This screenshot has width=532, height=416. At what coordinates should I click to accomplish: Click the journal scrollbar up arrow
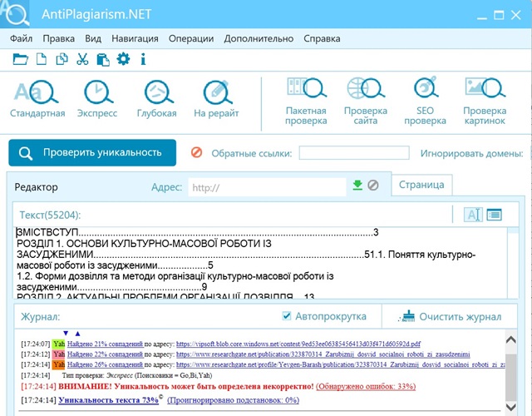click(x=511, y=339)
